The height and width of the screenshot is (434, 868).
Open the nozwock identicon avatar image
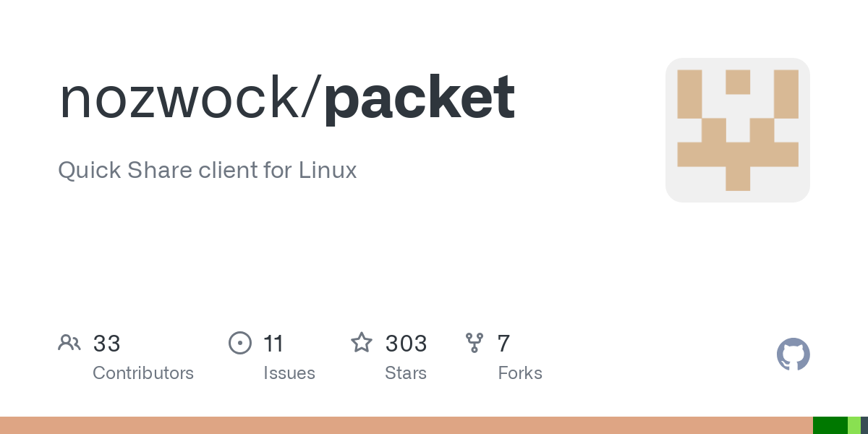[737, 130]
